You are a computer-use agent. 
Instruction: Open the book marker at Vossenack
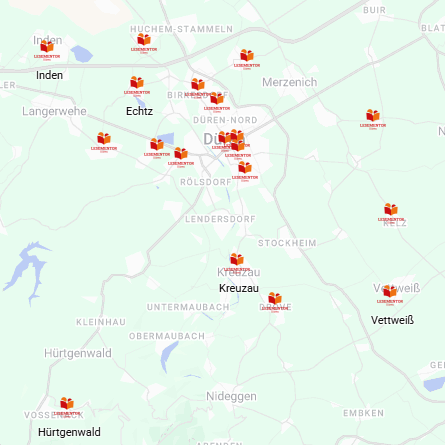pyautogui.click(x=67, y=406)
